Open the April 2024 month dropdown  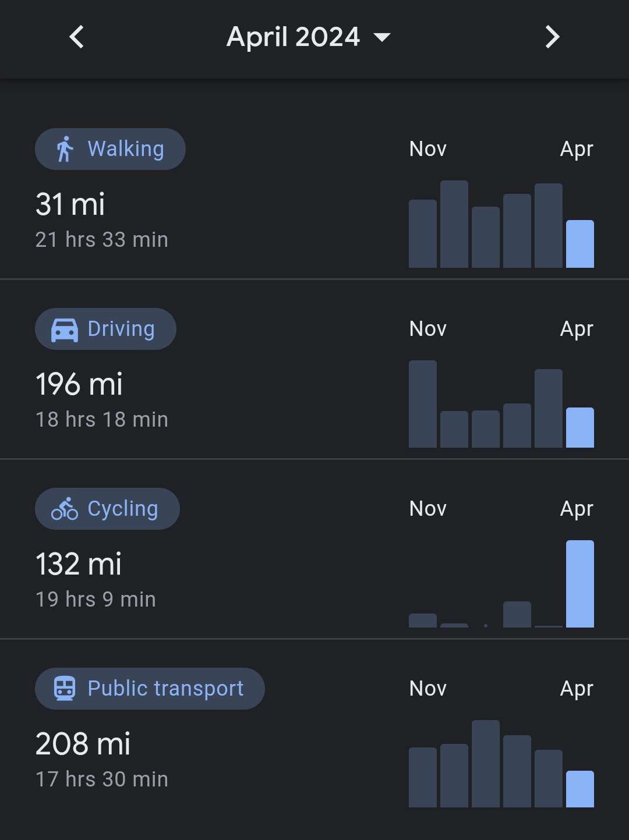tap(308, 37)
